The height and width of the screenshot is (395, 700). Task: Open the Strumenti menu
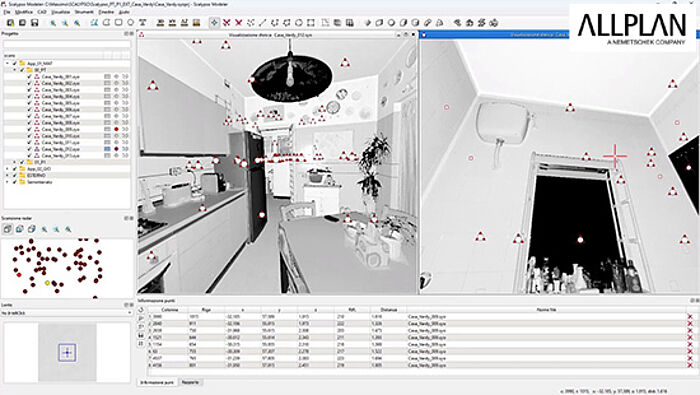click(84, 12)
